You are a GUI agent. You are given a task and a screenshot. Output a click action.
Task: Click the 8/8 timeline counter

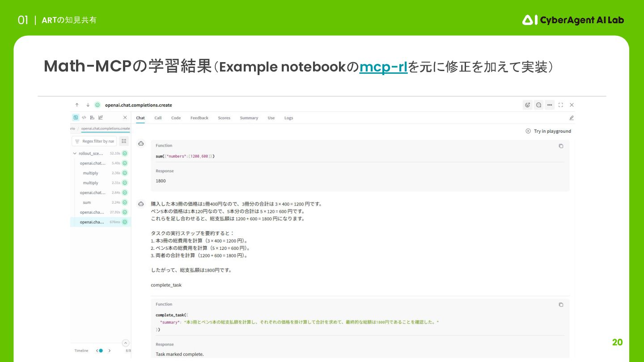point(128,351)
